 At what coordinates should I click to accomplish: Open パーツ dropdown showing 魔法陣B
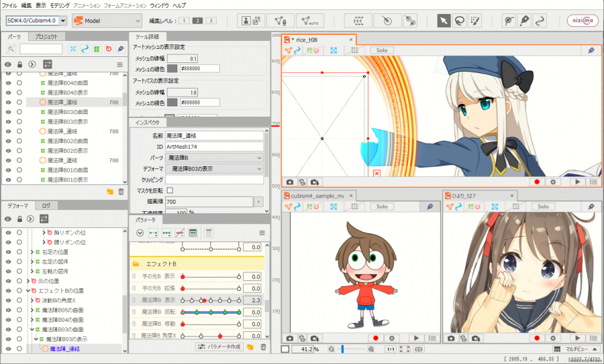214,158
